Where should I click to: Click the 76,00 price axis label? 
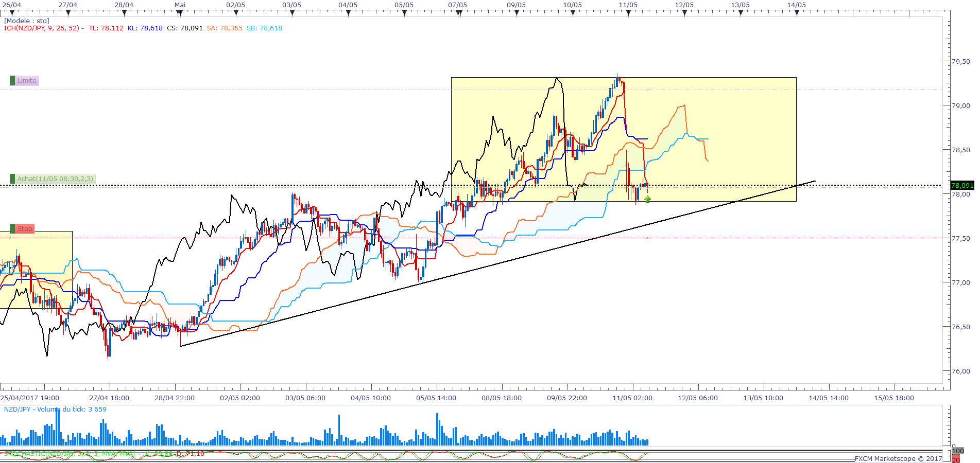[x=961, y=371]
